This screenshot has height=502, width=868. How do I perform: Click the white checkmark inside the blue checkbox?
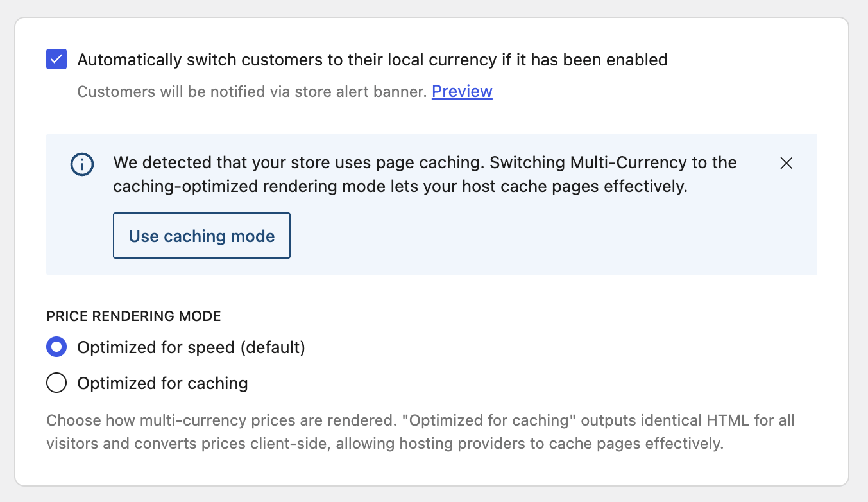56,60
